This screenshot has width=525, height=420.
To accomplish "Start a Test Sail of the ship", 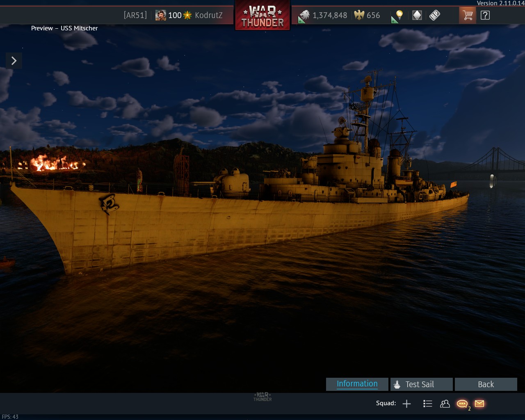I will coord(422,384).
